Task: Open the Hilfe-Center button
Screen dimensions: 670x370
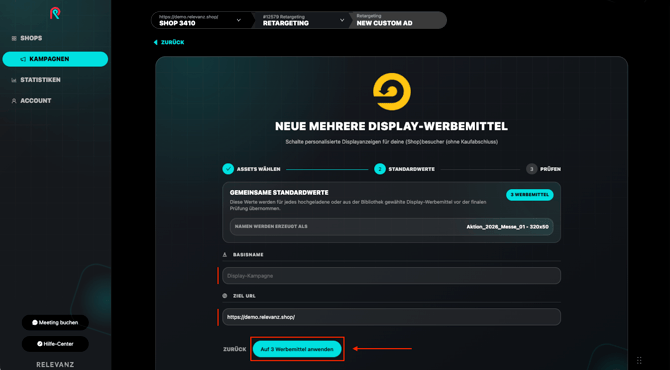Action: [x=55, y=344]
